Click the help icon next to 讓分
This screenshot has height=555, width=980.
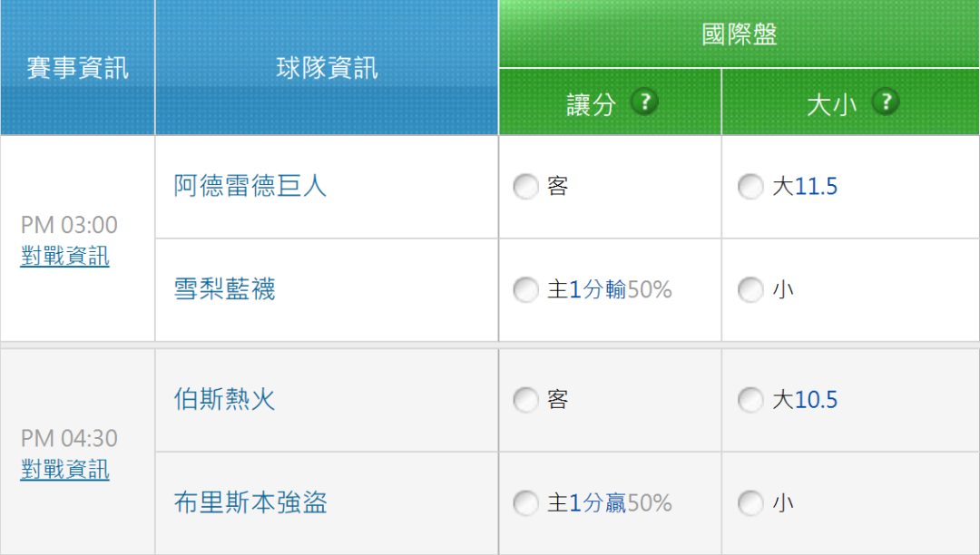[x=644, y=102]
